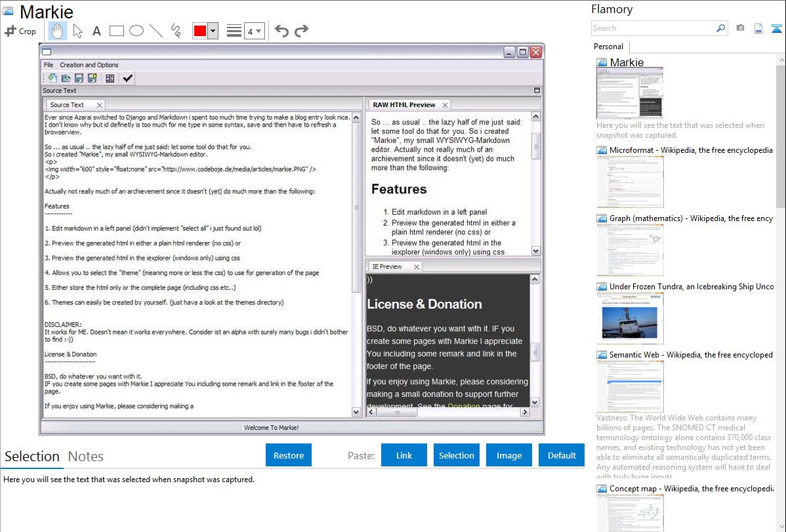
Task: Select the straight line tool
Action: click(156, 31)
